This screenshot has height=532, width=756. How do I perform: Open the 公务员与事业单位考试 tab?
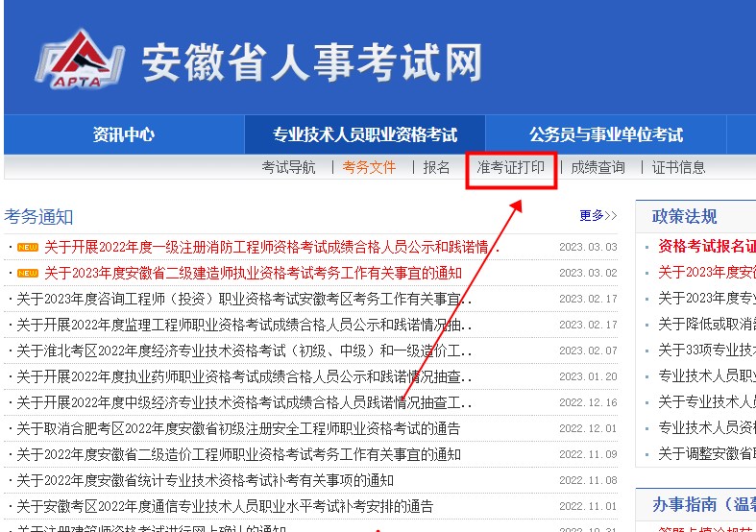point(605,134)
